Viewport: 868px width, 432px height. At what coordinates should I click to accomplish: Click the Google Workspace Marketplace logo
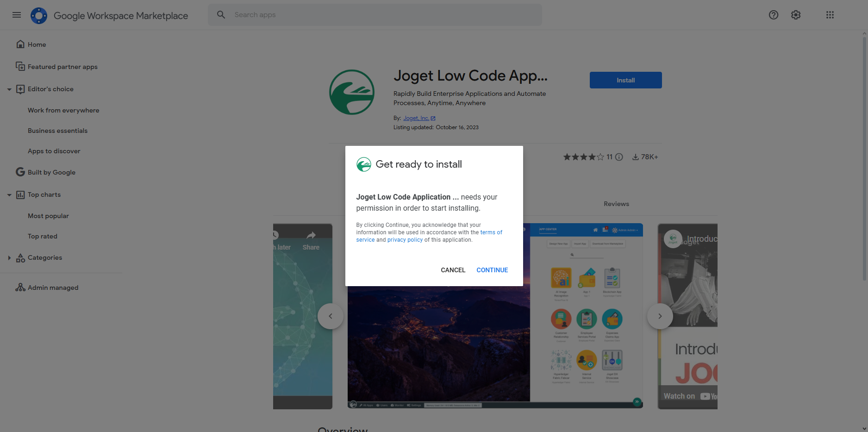coord(39,15)
